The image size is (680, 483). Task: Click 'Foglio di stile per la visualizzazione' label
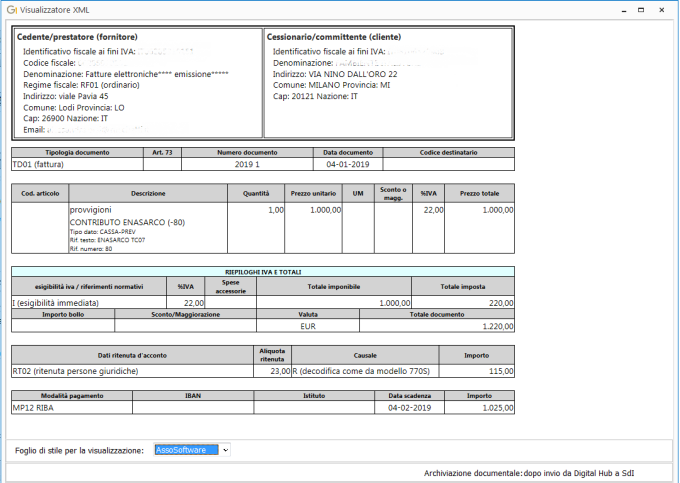pyautogui.click(x=79, y=450)
